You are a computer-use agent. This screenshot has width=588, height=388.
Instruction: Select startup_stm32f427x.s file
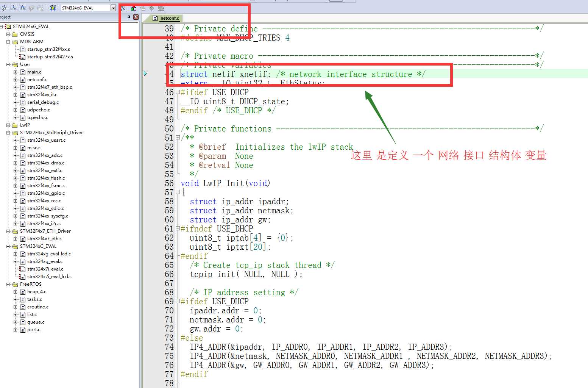[x=50, y=57]
